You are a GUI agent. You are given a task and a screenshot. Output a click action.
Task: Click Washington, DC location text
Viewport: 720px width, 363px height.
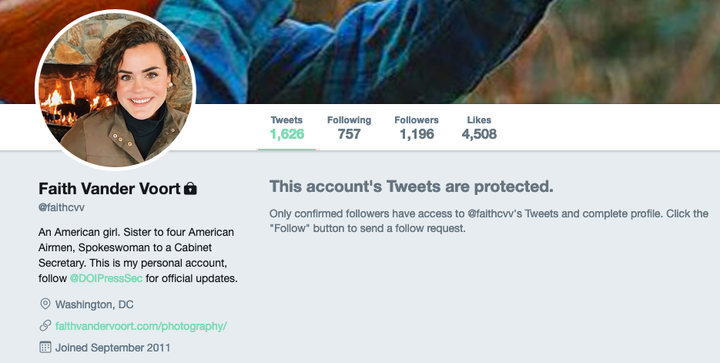coord(94,304)
